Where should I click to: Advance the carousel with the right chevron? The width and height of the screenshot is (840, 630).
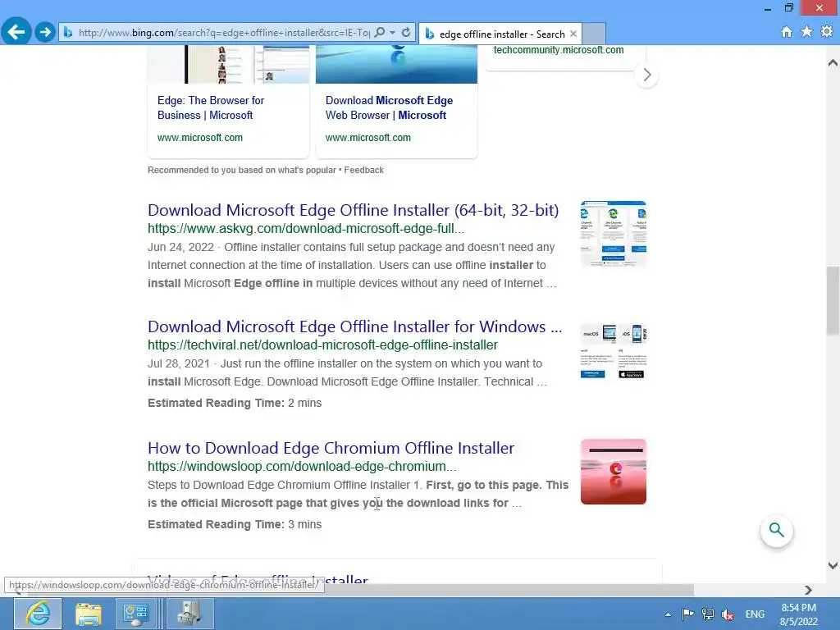tap(646, 75)
